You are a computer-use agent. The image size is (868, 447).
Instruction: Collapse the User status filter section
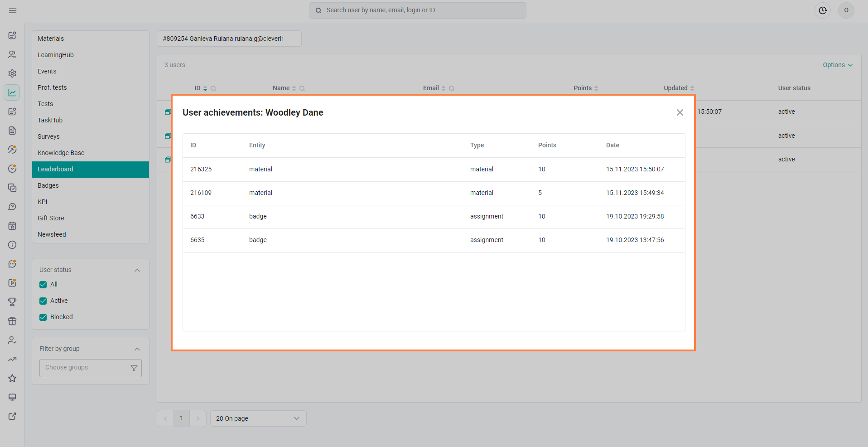pyautogui.click(x=137, y=270)
